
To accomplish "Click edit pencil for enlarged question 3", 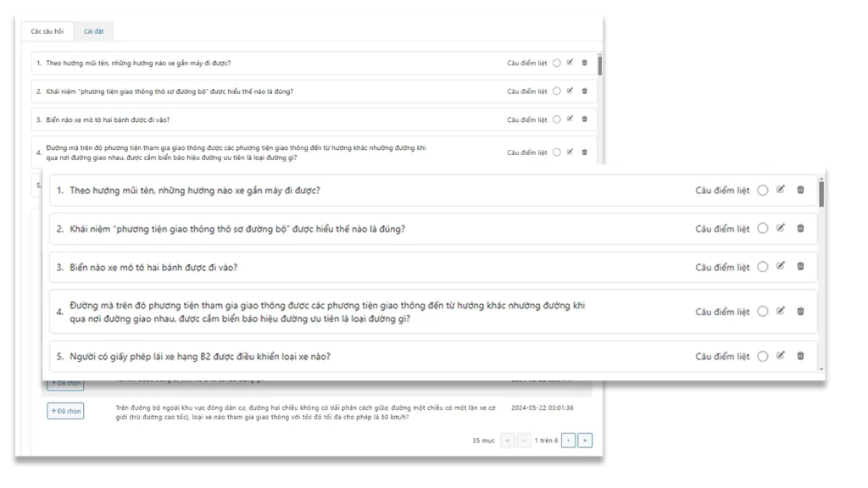I will [781, 267].
